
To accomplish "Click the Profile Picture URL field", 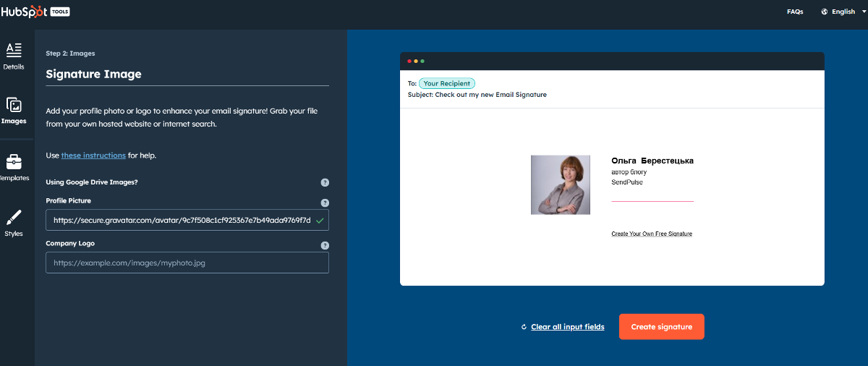I will point(187,220).
